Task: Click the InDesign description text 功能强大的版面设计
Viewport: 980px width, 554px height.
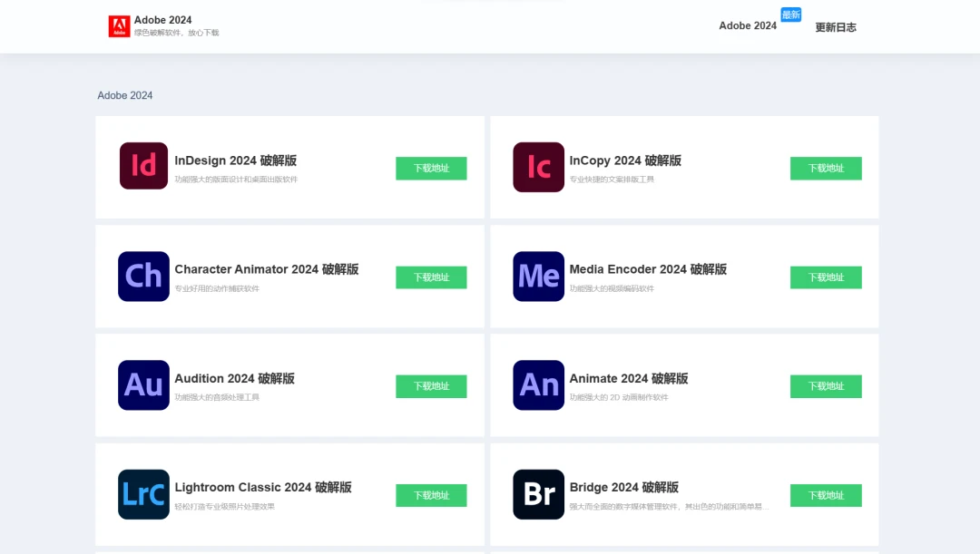Action: pos(236,180)
